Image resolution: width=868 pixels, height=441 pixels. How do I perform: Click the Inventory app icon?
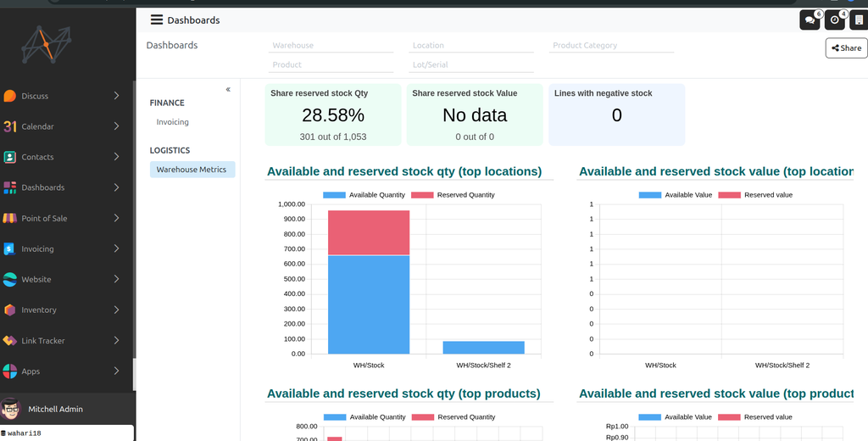click(x=10, y=310)
